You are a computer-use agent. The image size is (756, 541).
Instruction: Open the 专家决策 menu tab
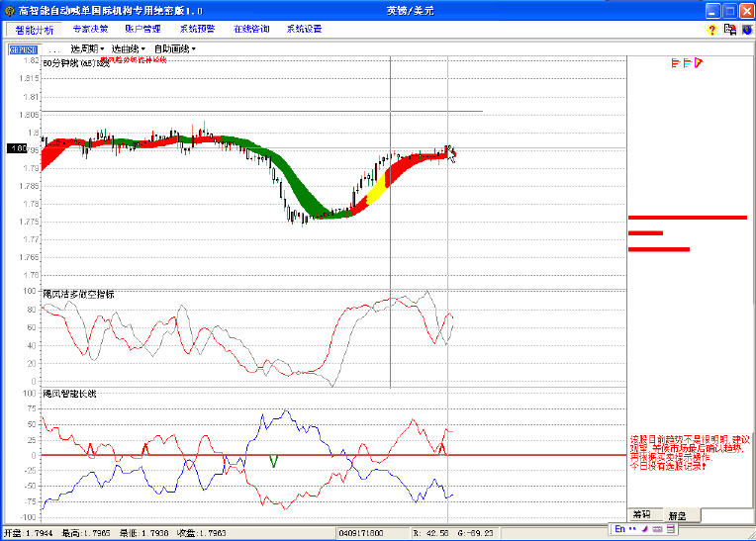pos(90,30)
